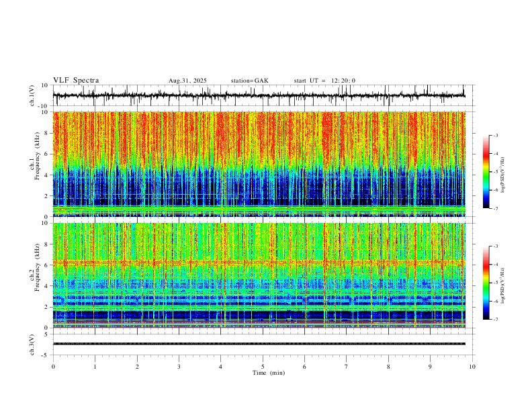Click the "ch.3(V)" axis label
Image resolution: width=532 pixels, height=411 pixels.
[32, 345]
